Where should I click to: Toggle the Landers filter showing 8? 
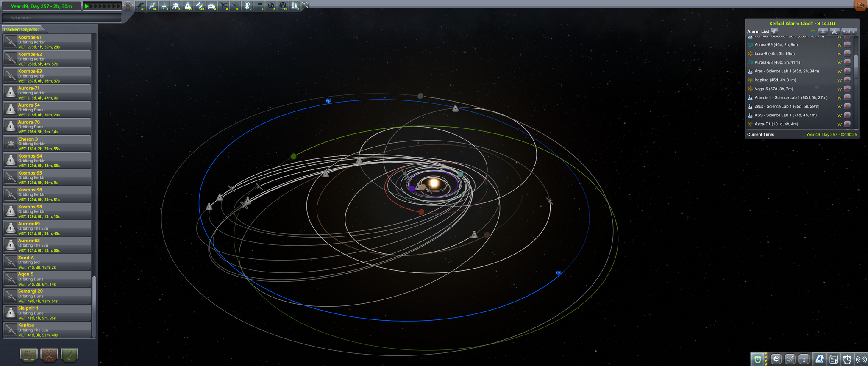click(176, 6)
